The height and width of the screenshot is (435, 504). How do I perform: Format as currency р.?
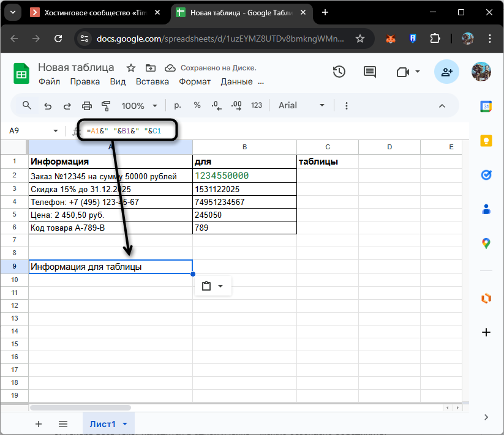pos(178,105)
